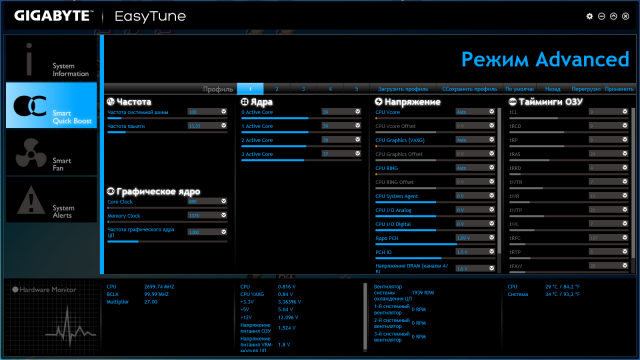
Task: Open the Memory Clock value dropdown
Action: [224, 215]
